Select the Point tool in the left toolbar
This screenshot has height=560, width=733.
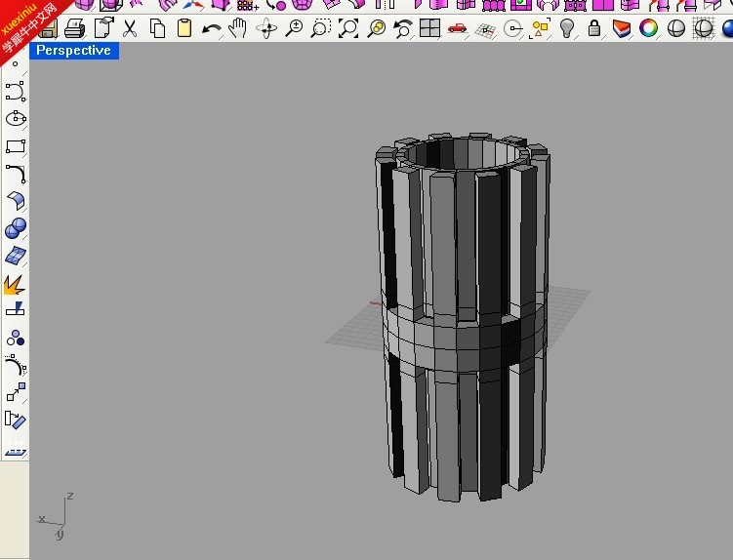[x=15, y=64]
